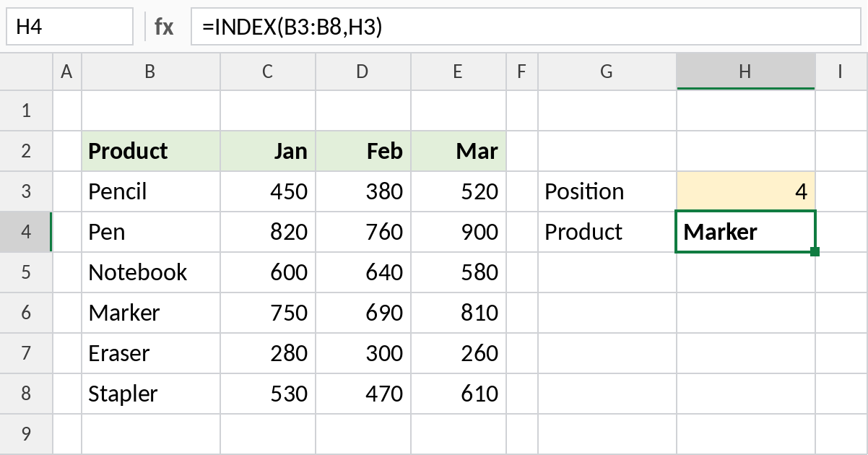Viewport: 868px width, 455px height.
Task: Click the bold Marker result cell H4
Action: click(x=746, y=232)
